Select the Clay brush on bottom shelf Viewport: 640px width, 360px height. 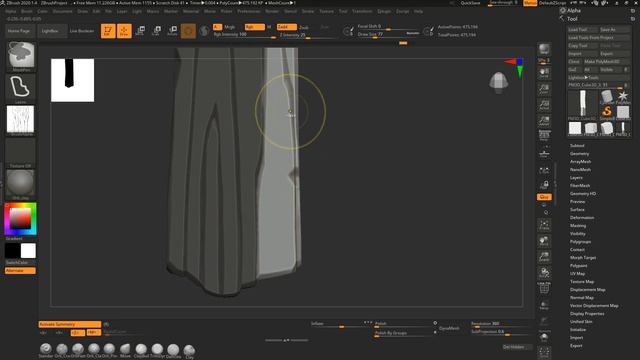(x=189, y=350)
